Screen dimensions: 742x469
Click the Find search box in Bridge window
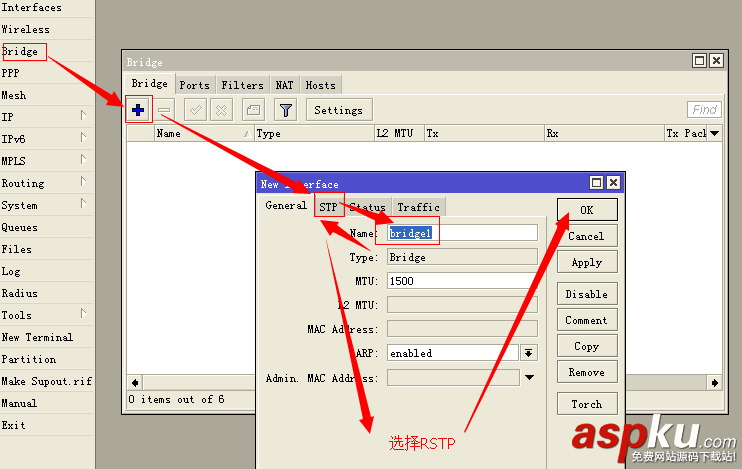pos(704,110)
